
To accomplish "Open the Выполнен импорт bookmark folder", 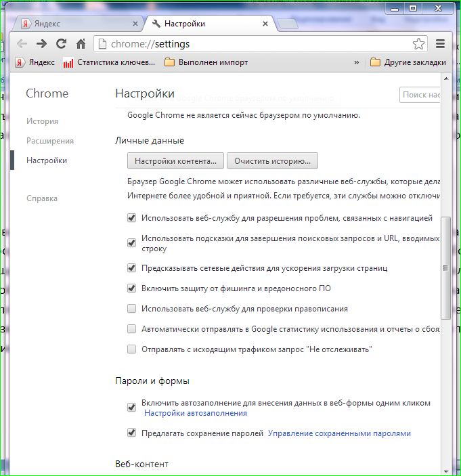I will (x=206, y=62).
